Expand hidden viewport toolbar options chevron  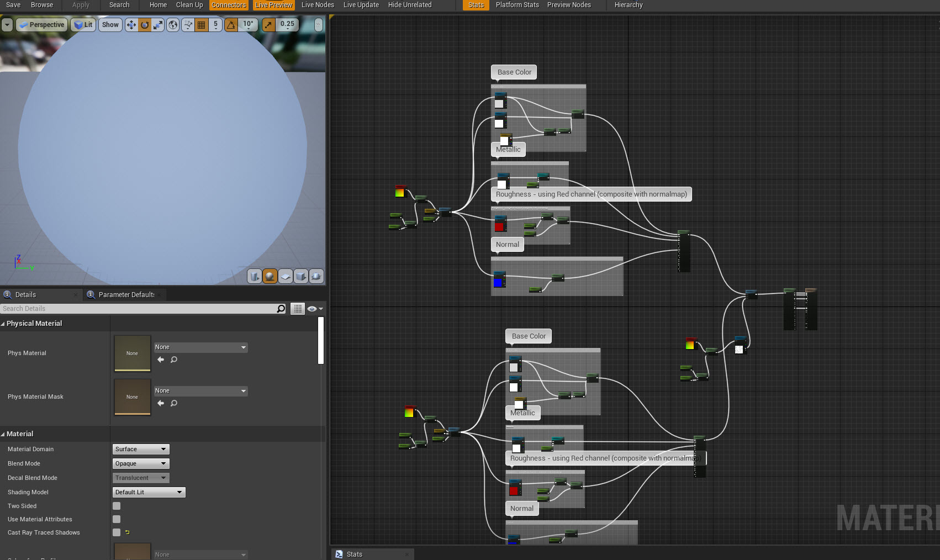click(319, 25)
